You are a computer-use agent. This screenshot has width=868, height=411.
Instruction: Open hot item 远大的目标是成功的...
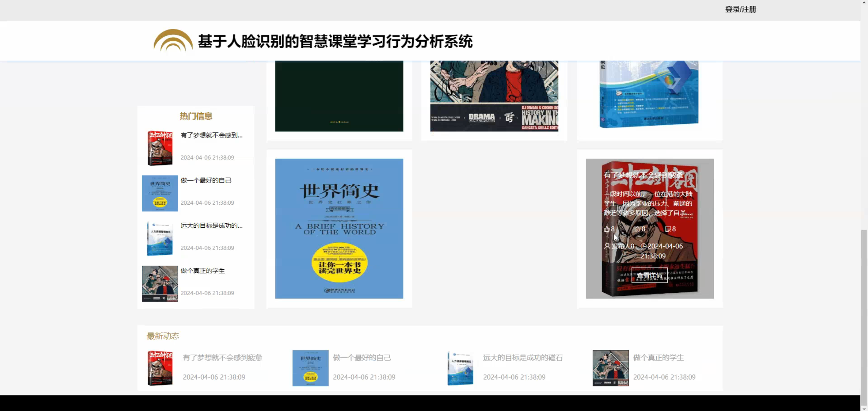coord(211,225)
